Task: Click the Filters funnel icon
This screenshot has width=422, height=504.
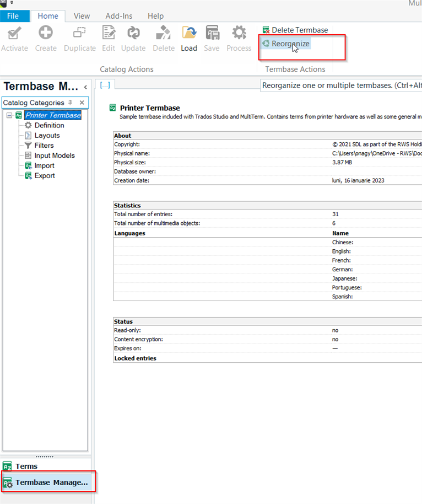Action: coord(28,145)
